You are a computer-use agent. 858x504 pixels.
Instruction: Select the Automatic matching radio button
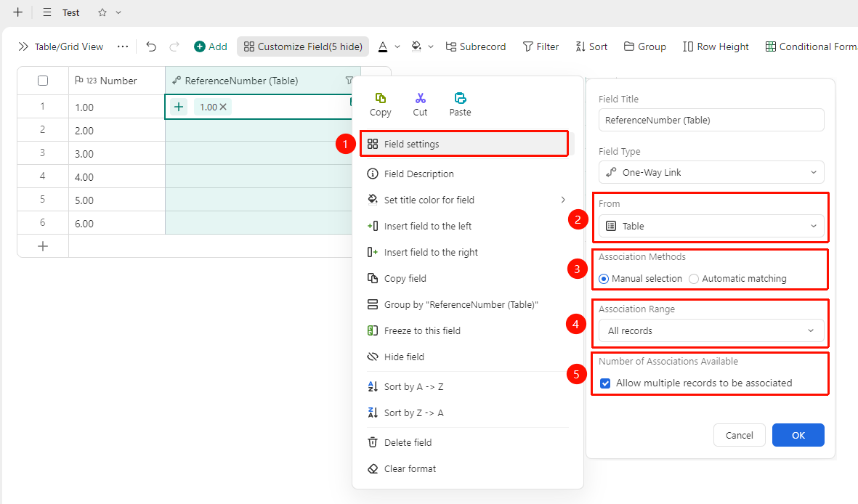pos(694,279)
